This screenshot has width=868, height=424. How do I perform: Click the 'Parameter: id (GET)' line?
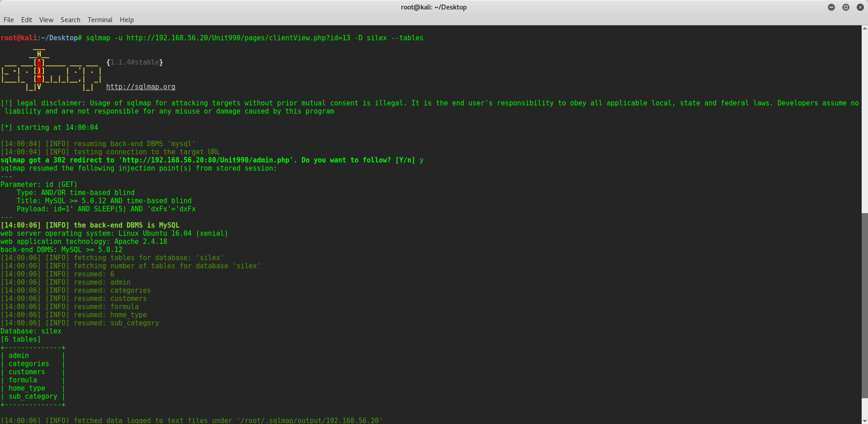click(39, 185)
